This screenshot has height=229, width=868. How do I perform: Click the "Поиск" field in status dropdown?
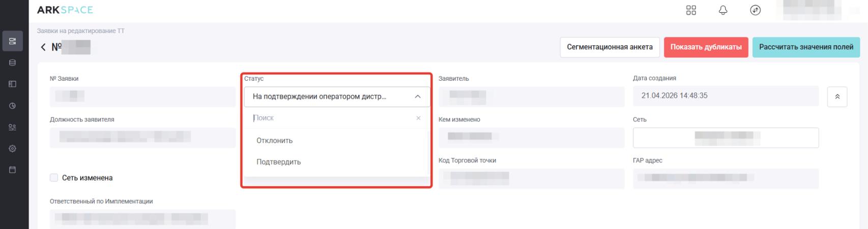pyautogui.click(x=331, y=118)
